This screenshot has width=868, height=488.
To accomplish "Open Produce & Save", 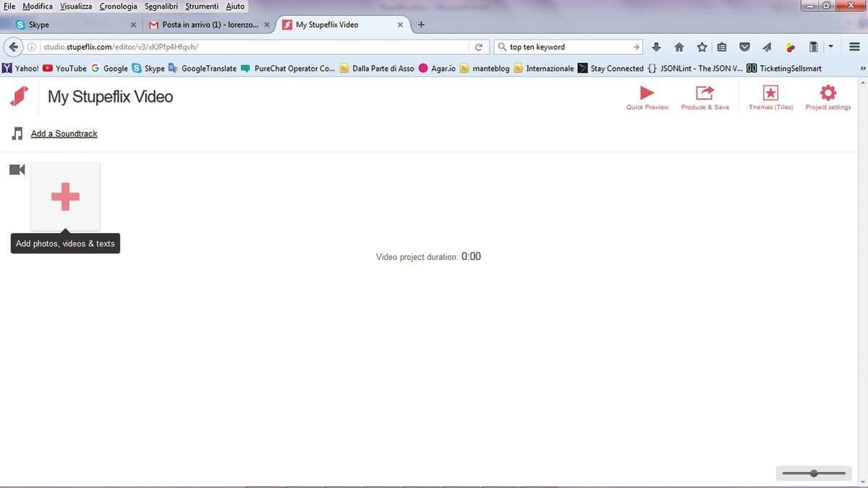I will click(705, 98).
